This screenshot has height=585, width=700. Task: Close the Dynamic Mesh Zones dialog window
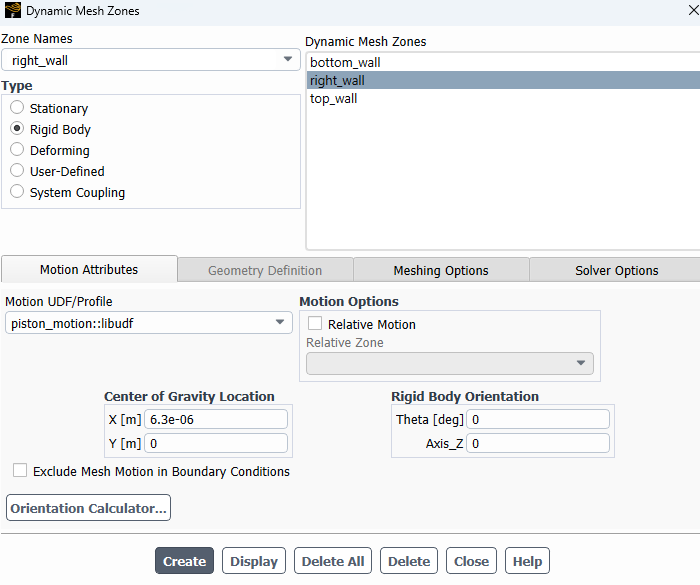click(686, 11)
